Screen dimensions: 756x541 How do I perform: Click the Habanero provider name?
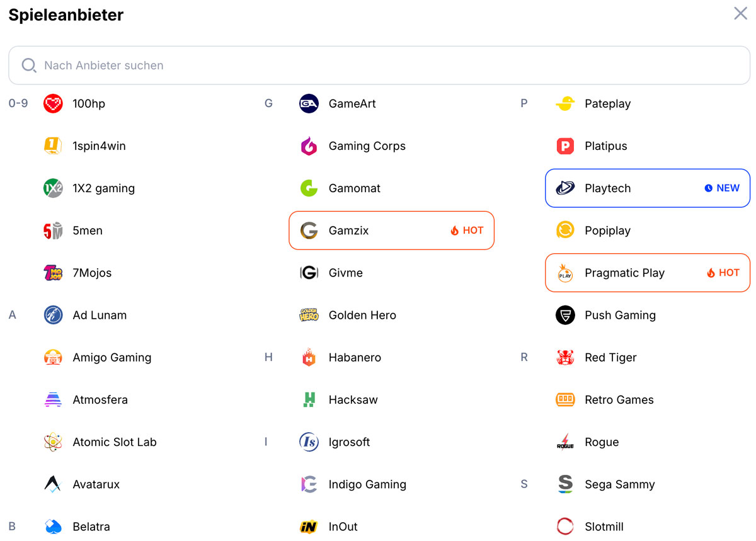click(x=355, y=357)
